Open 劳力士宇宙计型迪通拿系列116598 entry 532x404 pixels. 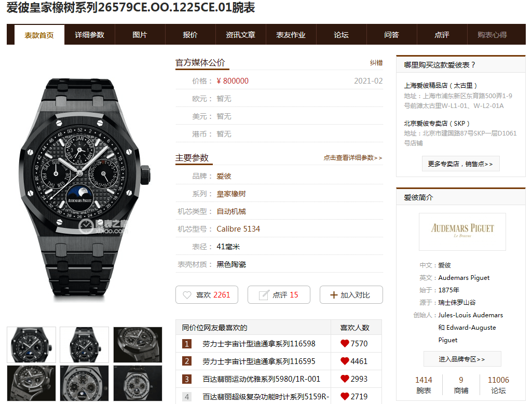point(259,344)
